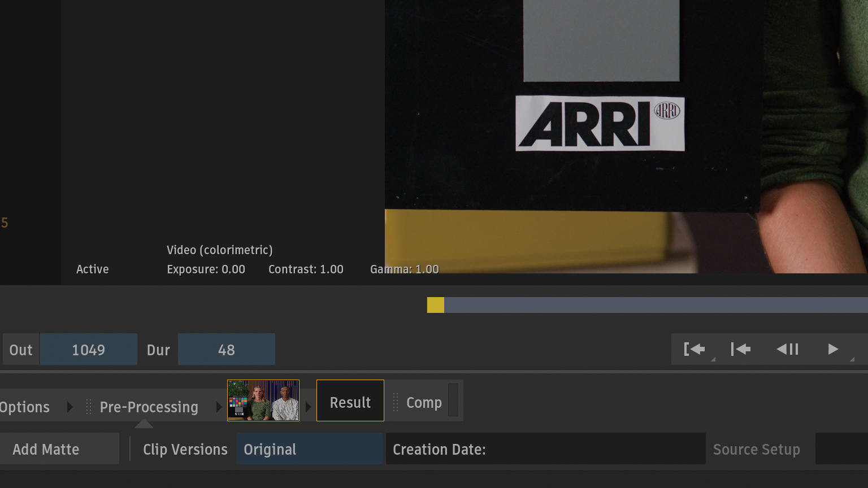Click the Gamma: 1.00 overlay text
The width and height of the screenshot is (868, 488).
[x=405, y=269]
